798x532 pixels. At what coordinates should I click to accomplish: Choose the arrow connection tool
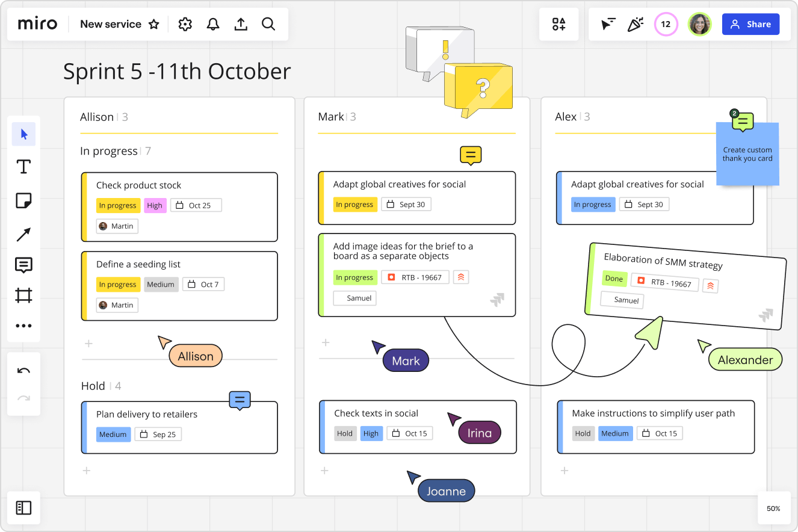[23, 234]
